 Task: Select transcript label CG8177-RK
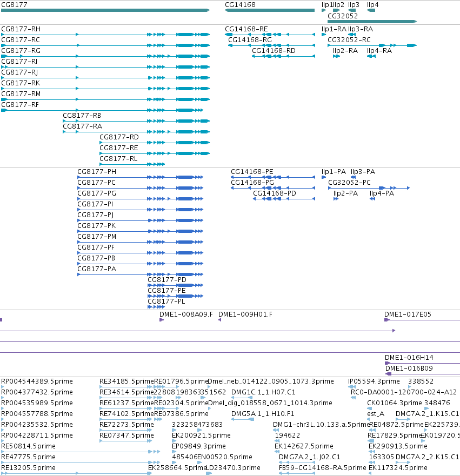(21, 83)
